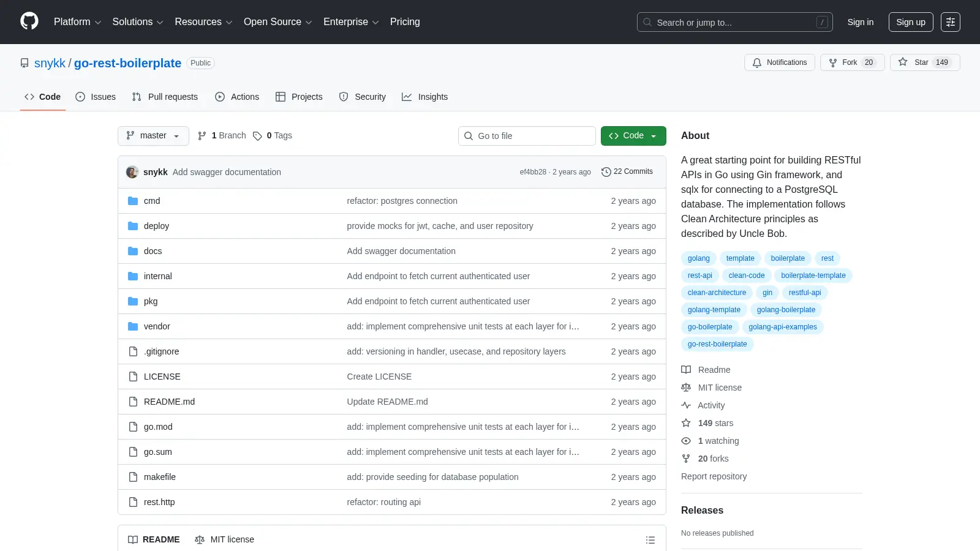Screen dimensions: 980x551
Task: Switch to the Actions tab
Action: coord(237,97)
